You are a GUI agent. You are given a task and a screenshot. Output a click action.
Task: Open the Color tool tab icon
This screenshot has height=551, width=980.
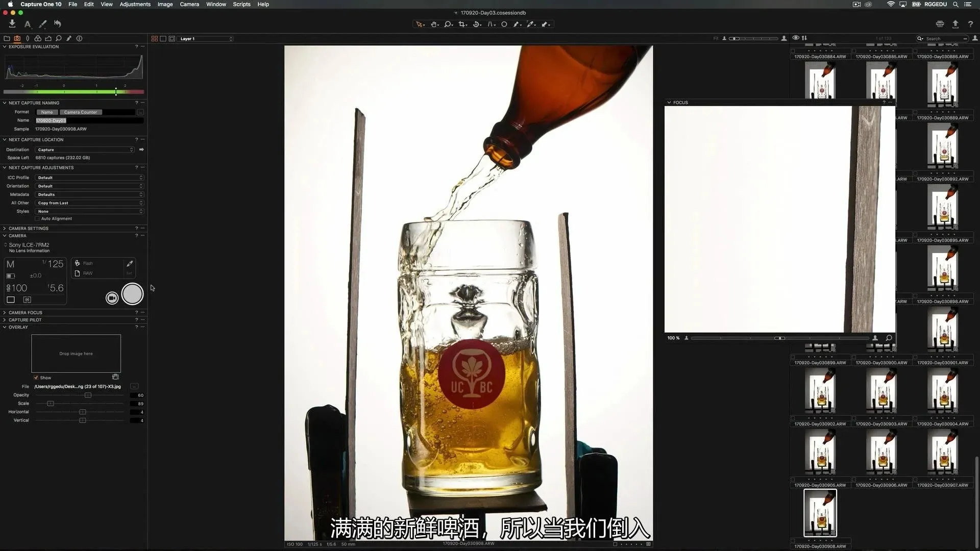[38, 38]
